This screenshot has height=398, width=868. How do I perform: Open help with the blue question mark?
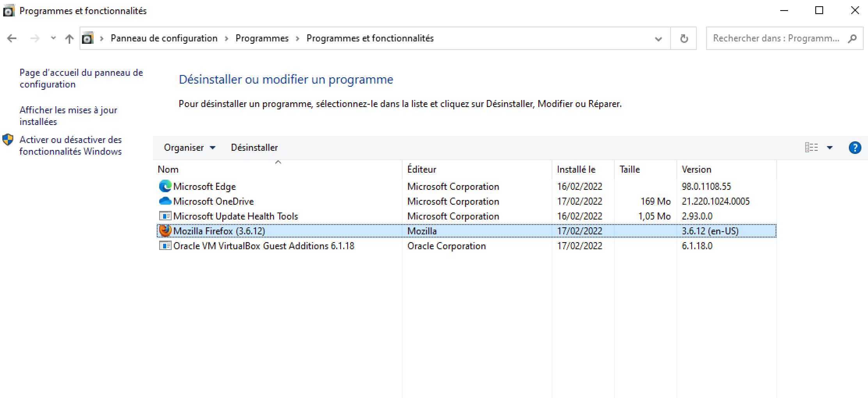[x=854, y=148]
